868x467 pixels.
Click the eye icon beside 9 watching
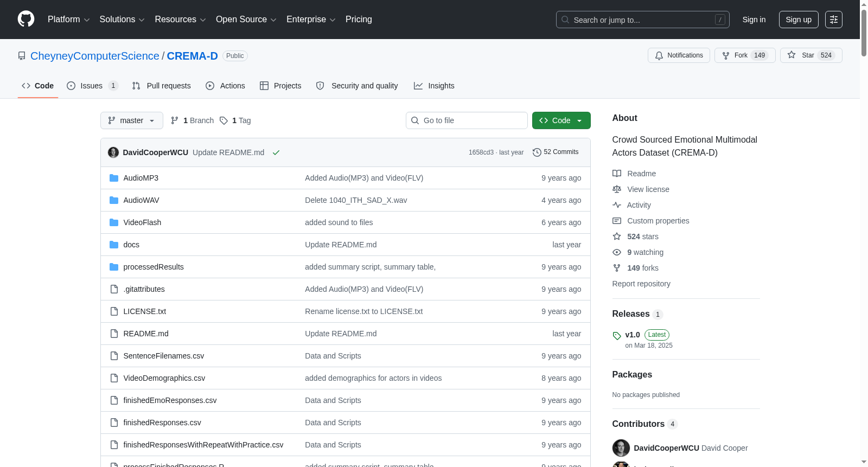617,252
